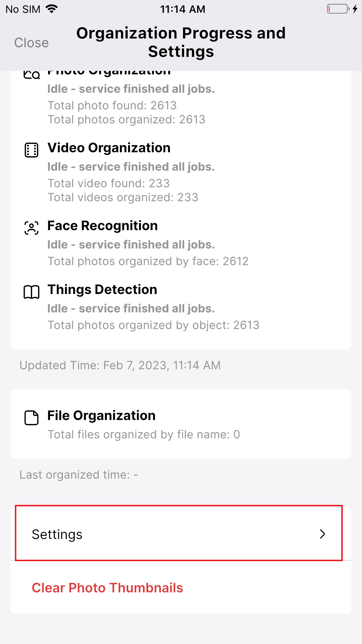Tap the Photo Organization icon at top

[x=31, y=75]
